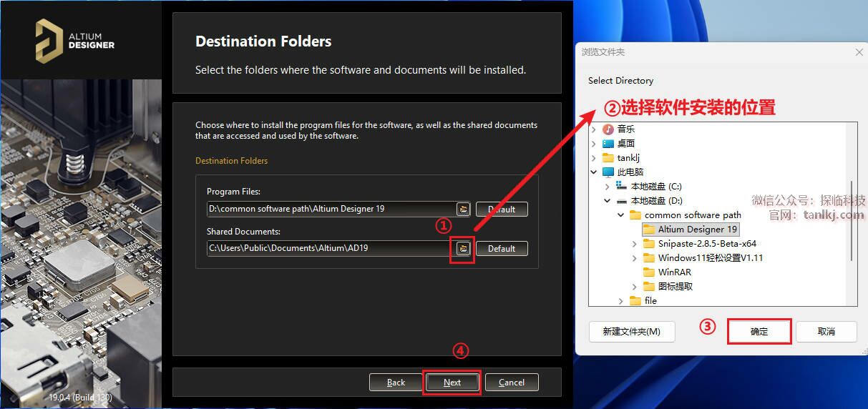Reset Program Files path to Default

502,209
